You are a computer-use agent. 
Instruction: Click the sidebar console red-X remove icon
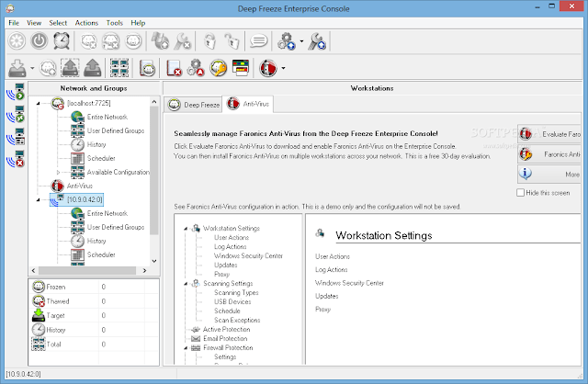coord(16,159)
